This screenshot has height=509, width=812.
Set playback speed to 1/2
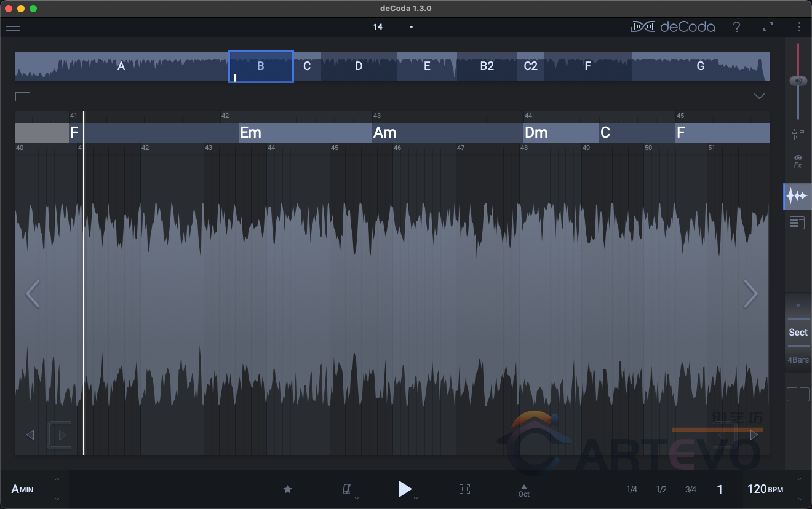point(661,490)
